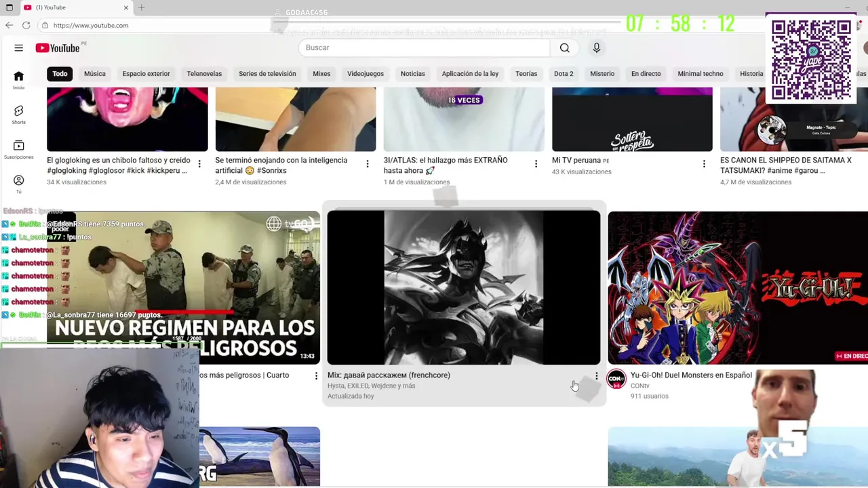
Task: Click the CONtv channel name
Action: [x=640, y=386]
